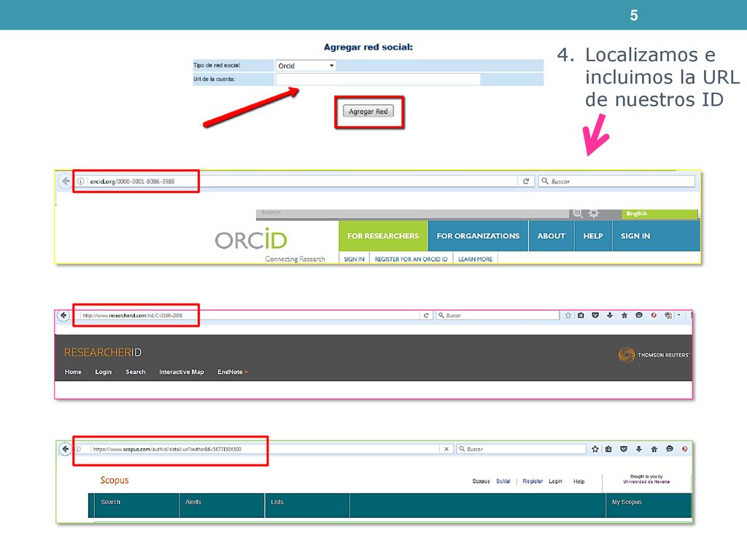Click bookmarks list icon in Scopus browser
This screenshot has height=560, width=747.
pos(608,449)
